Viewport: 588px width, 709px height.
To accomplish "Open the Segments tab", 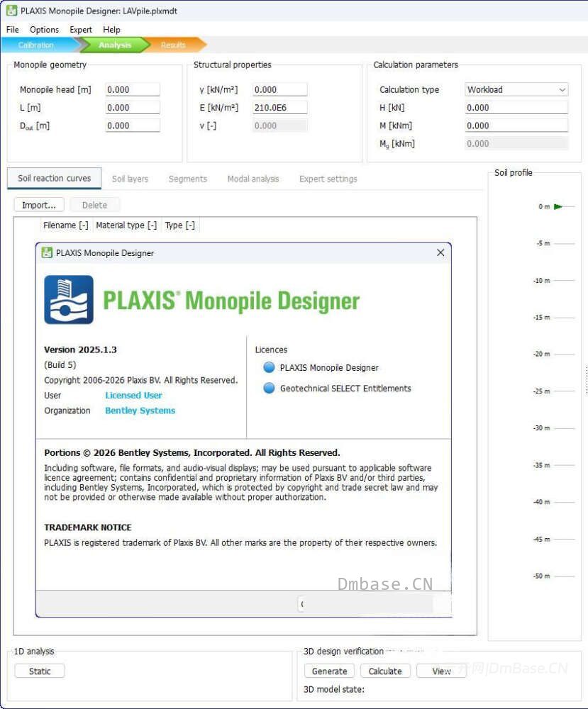I will [188, 179].
